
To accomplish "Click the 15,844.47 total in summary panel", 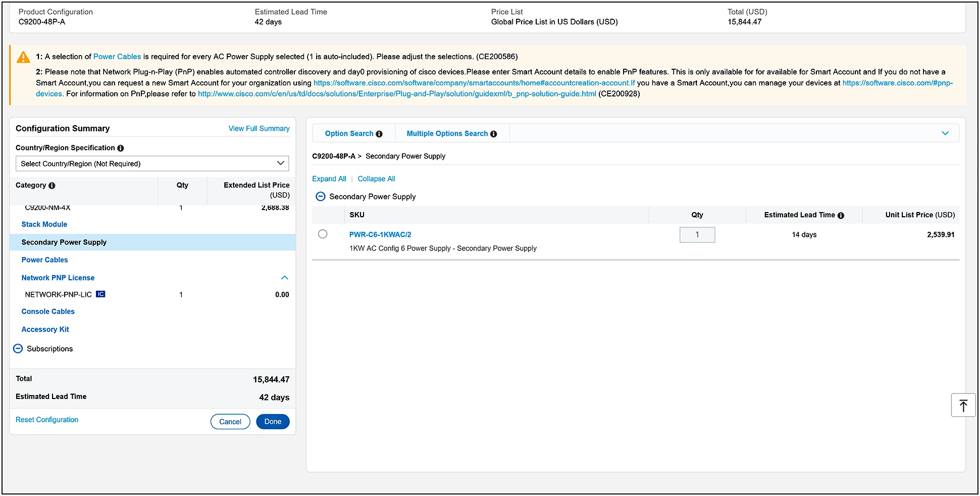I will (x=271, y=379).
